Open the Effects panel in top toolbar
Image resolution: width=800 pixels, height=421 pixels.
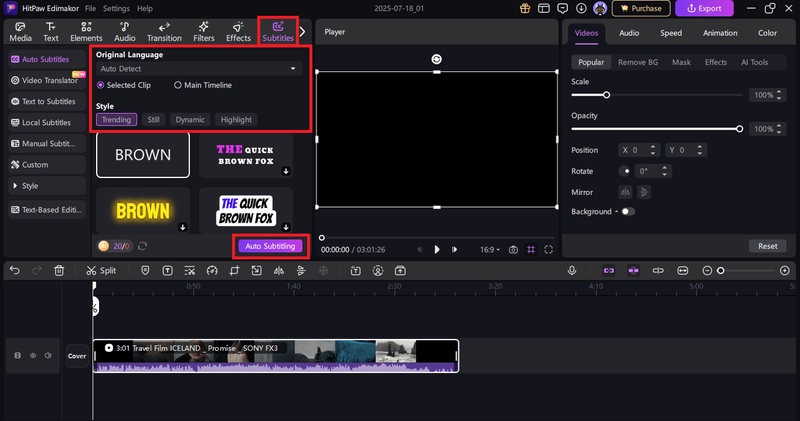point(238,32)
